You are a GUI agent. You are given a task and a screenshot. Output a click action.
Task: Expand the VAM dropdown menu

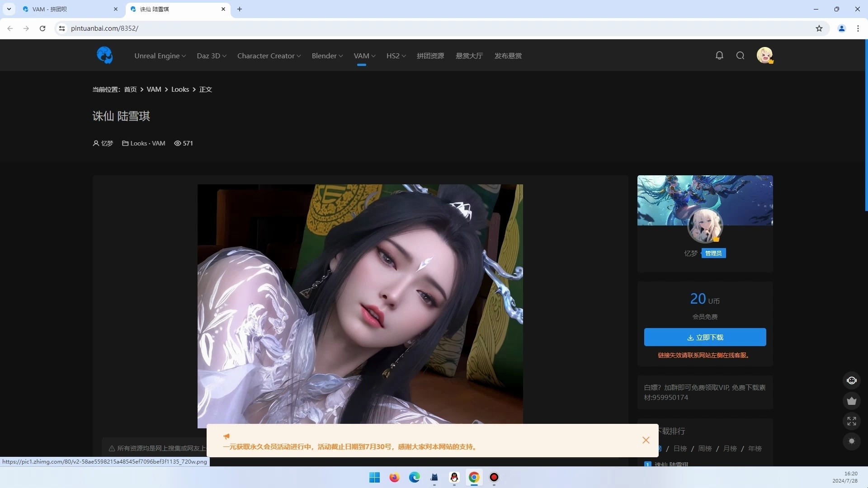pos(364,56)
